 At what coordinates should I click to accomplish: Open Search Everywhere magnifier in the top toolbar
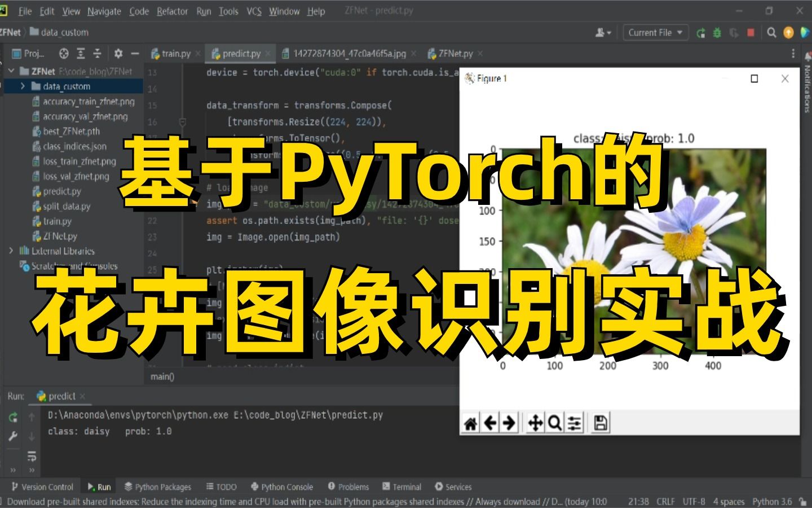(771, 33)
